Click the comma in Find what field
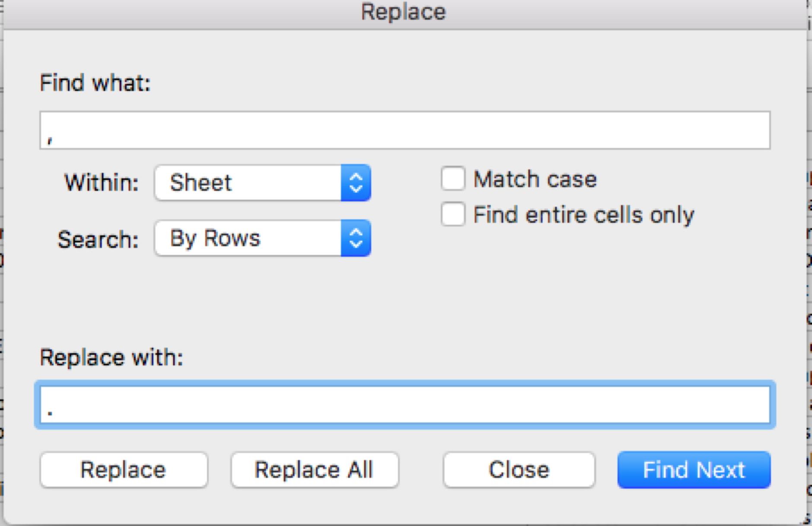The width and height of the screenshot is (812, 526). click(x=50, y=140)
